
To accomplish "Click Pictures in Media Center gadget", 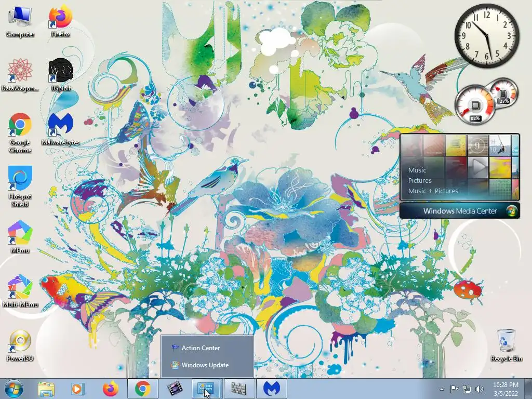I will pos(420,180).
